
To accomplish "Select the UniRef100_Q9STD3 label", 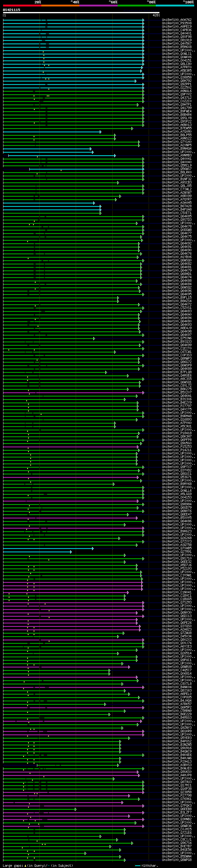I will 177,220.
